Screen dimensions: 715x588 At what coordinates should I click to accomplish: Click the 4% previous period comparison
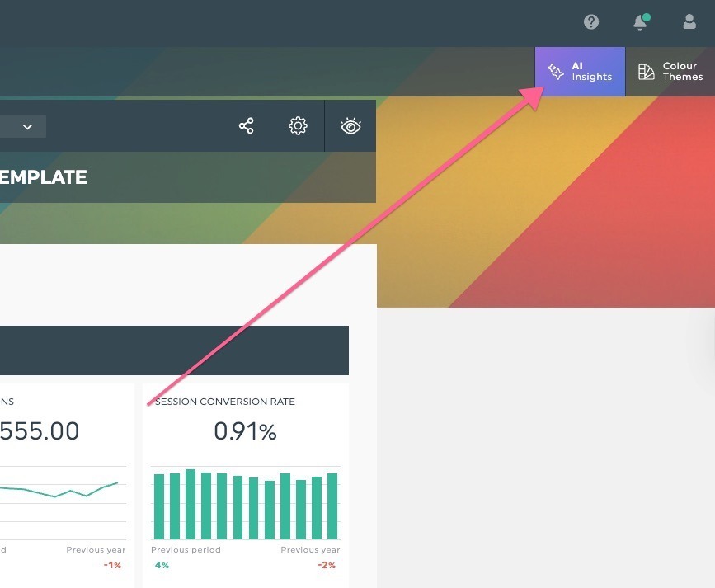point(162,565)
